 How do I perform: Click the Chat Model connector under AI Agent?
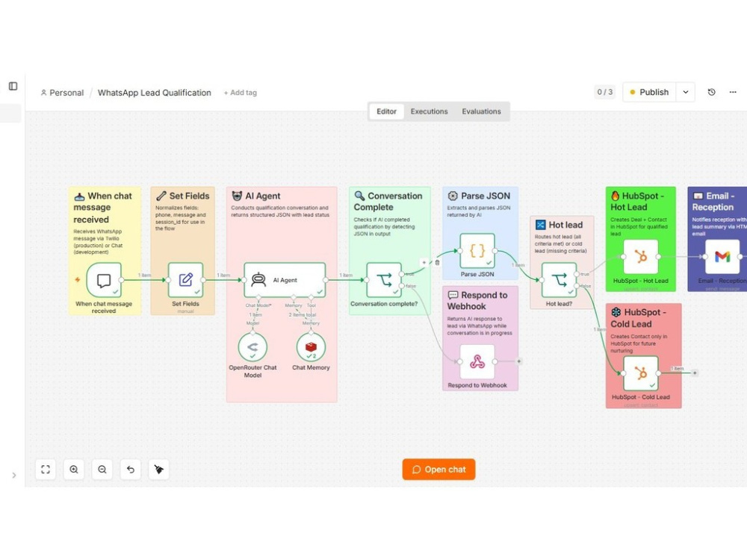click(x=258, y=298)
